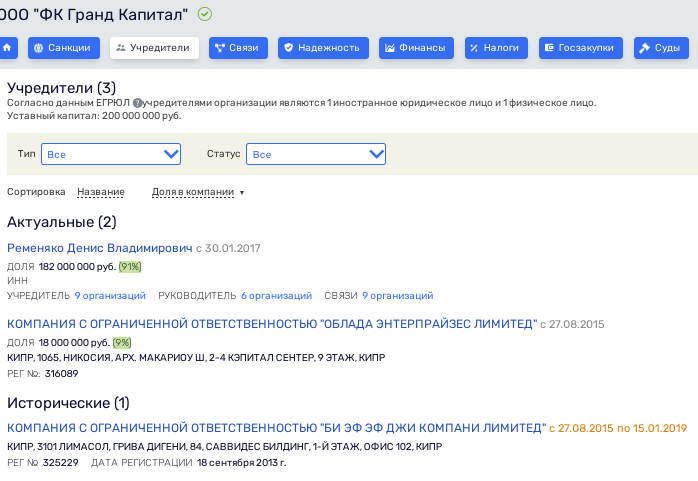Screen dimensions: 698x481
Task: Switch to the Надежность tab
Action: click(x=323, y=48)
